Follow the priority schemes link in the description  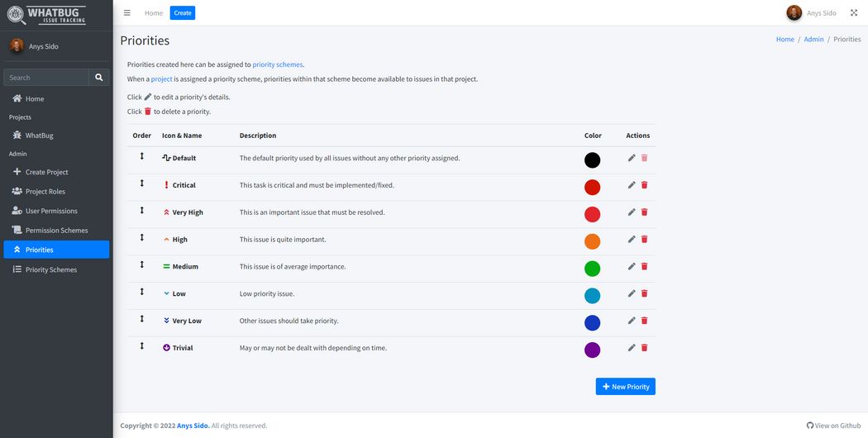[278, 64]
